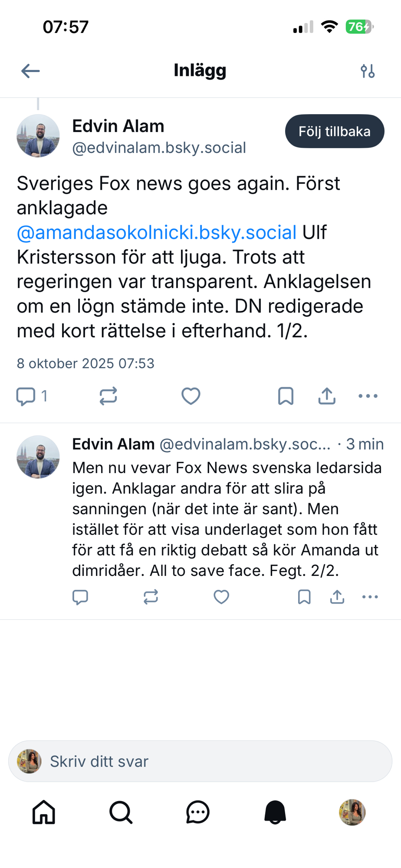Open the chat messages tab
The image size is (401, 868).
pos(198,812)
